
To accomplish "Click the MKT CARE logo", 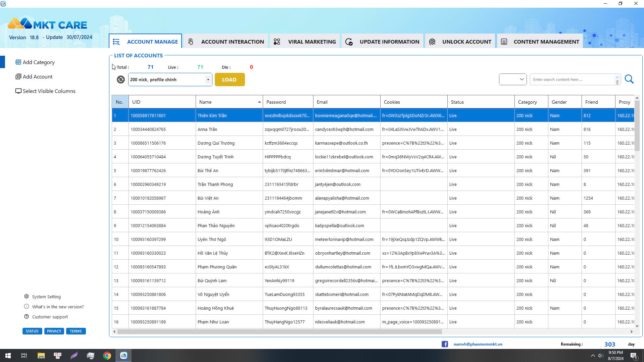I will (47, 24).
